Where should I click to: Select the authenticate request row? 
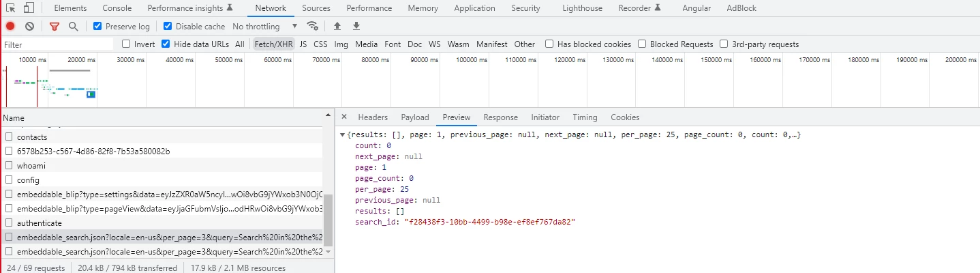pos(162,222)
